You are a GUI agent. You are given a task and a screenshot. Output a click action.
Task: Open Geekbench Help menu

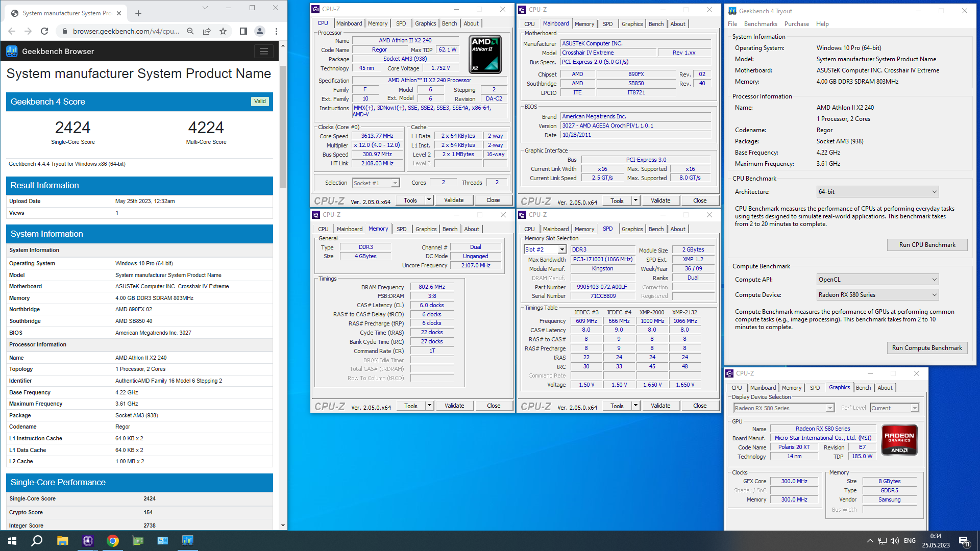point(822,24)
